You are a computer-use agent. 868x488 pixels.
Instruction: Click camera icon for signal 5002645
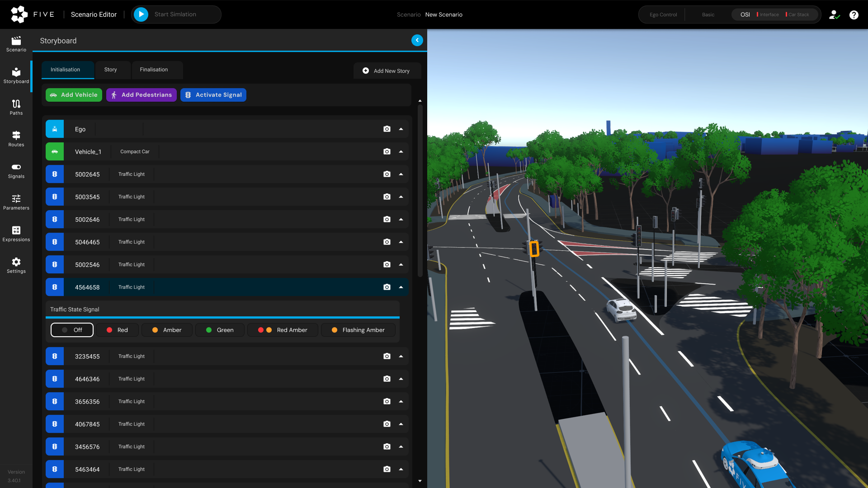pyautogui.click(x=387, y=174)
